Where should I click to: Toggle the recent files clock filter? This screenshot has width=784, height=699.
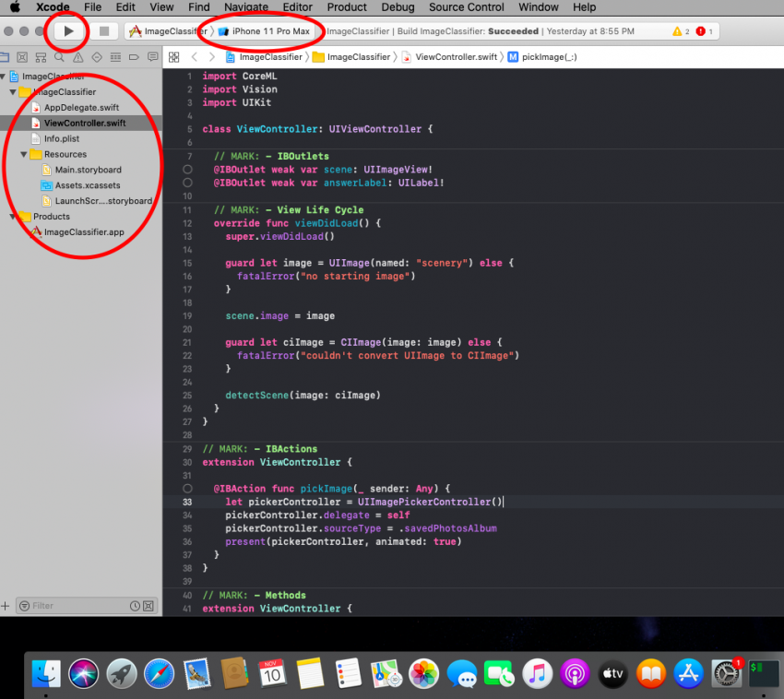coord(136,606)
